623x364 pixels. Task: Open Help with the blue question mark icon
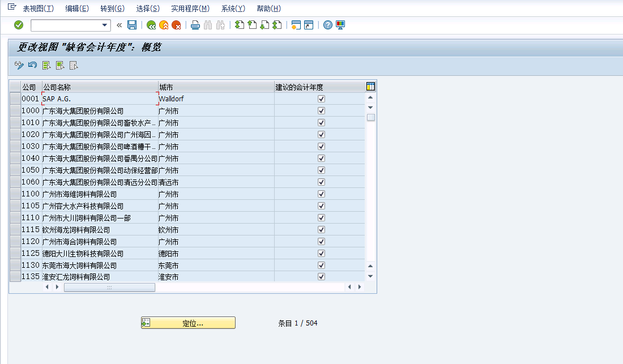328,25
